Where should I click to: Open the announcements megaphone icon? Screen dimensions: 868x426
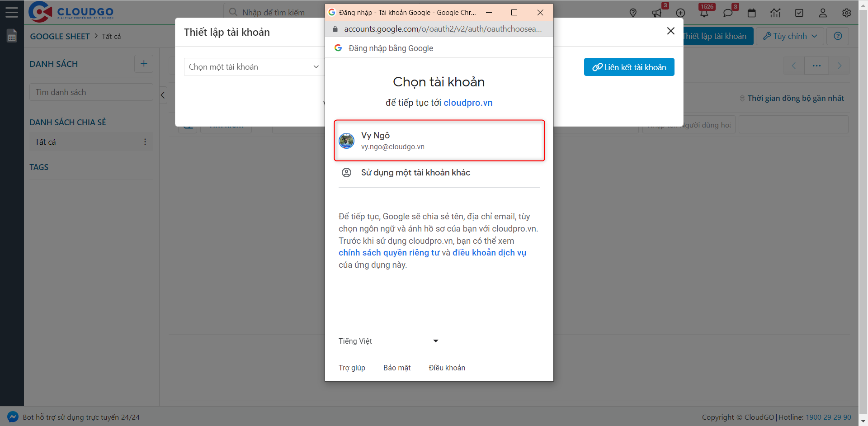click(x=656, y=13)
